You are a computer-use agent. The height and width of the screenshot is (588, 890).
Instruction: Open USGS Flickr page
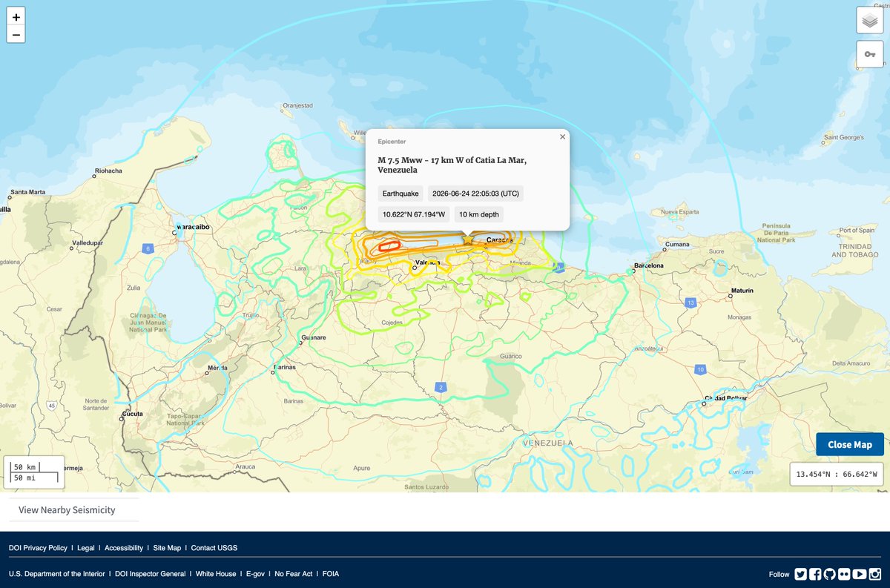tap(845, 574)
